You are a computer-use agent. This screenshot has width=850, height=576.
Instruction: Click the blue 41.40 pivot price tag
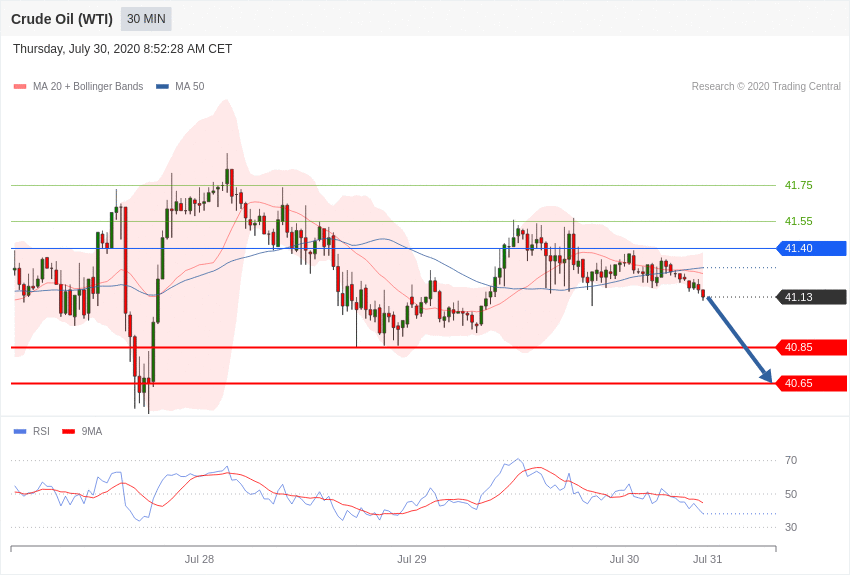812,248
